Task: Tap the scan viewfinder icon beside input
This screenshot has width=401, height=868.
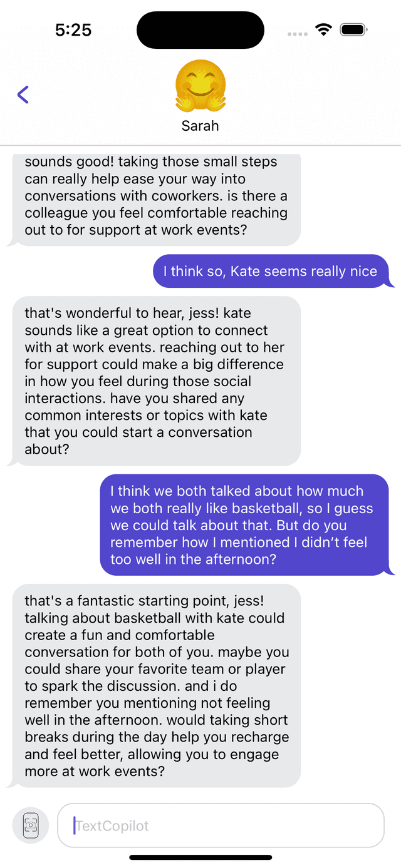Action: coord(31,825)
